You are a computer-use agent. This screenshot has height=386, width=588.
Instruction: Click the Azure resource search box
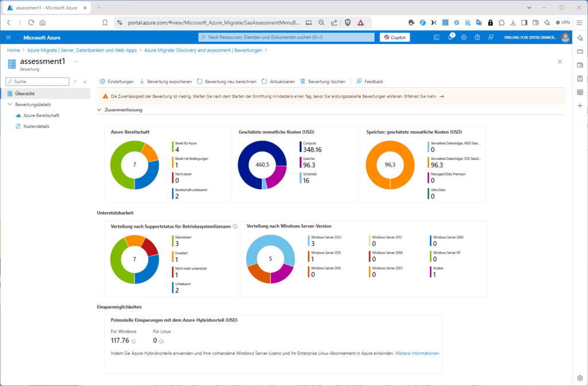click(287, 37)
